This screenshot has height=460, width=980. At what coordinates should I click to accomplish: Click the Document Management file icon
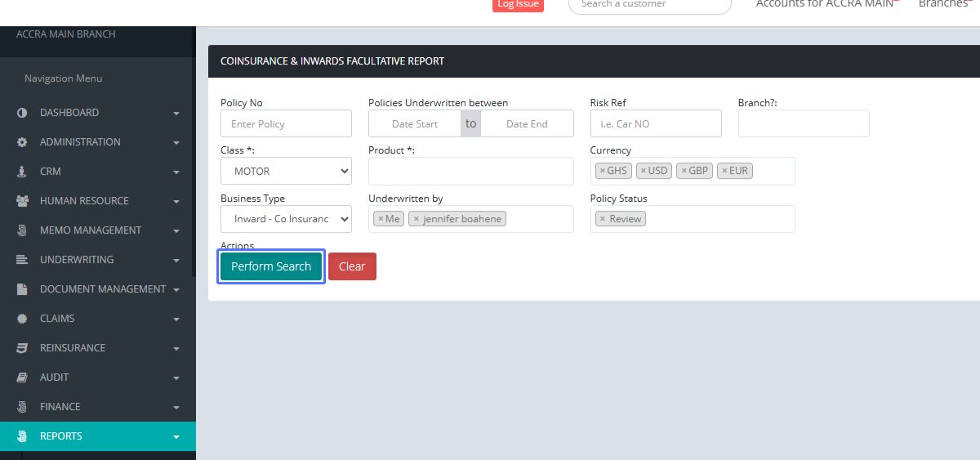pos(22,289)
